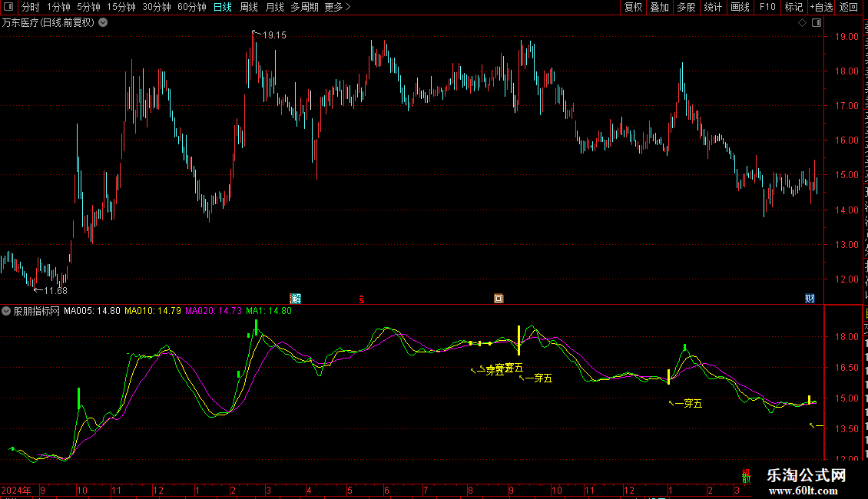Select the 日线 daily chart tab
868x499 pixels.
click(x=223, y=7)
